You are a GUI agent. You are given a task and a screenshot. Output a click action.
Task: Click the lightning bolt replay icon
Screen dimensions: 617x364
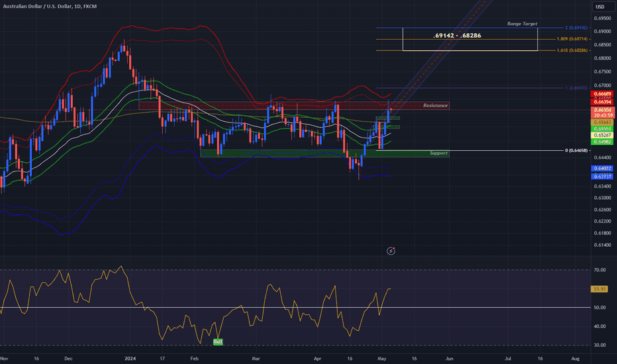tap(391, 251)
